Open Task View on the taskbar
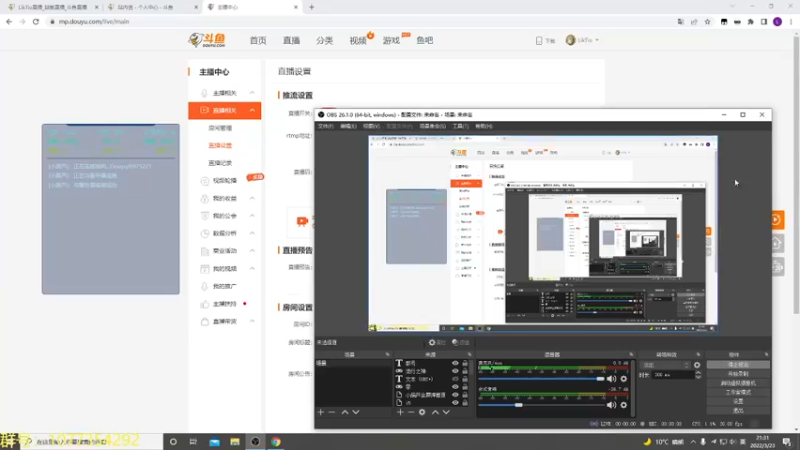The width and height of the screenshot is (800, 450). pos(193,442)
